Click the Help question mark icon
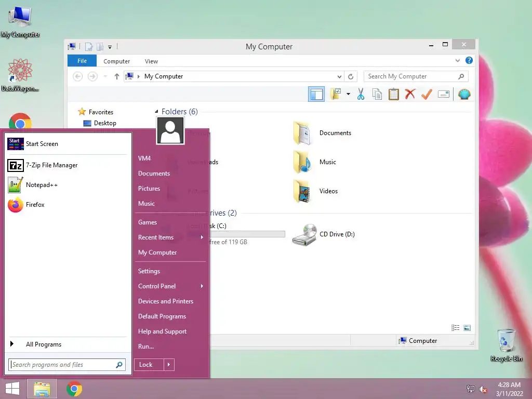The width and height of the screenshot is (532, 399). tap(469, 60)
